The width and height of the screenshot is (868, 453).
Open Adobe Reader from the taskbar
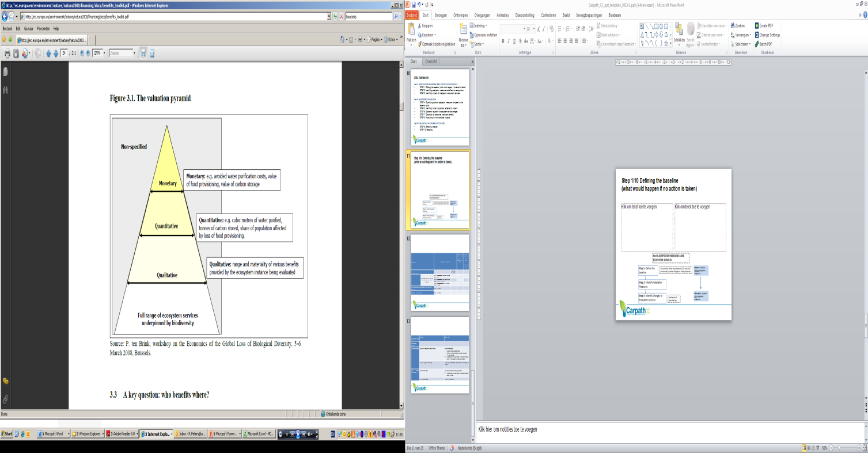[122, 433]
